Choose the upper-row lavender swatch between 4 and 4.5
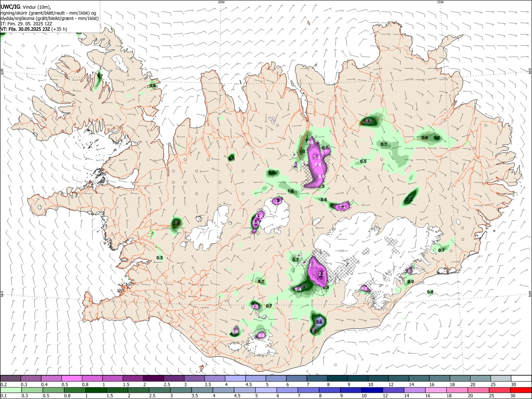 point(235,378)
